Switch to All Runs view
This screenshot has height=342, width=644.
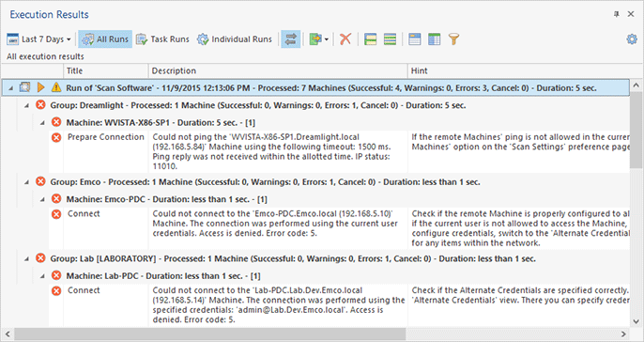(105, 39)
